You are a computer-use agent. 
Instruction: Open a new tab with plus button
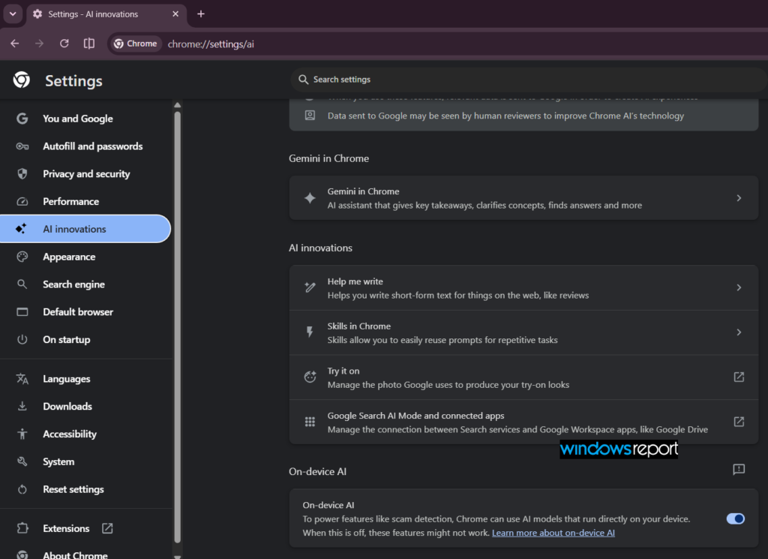coord(201,14)
